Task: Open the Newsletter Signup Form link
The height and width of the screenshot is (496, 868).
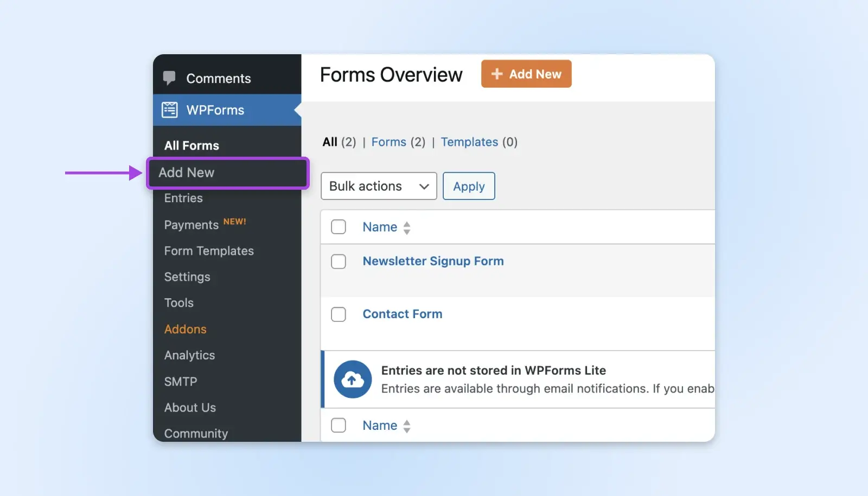Action: click(433, 261)
